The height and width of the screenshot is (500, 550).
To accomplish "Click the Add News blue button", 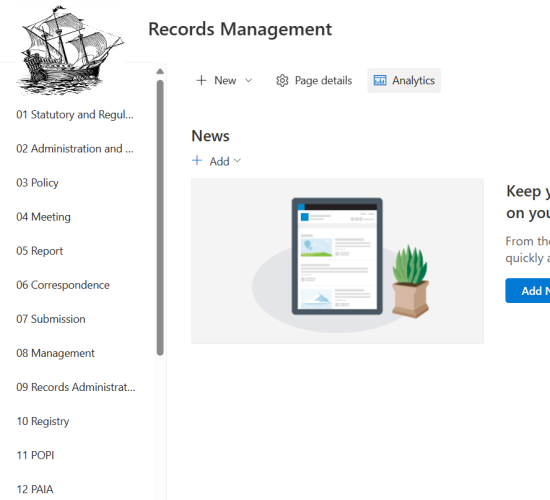I will [528, 291].
